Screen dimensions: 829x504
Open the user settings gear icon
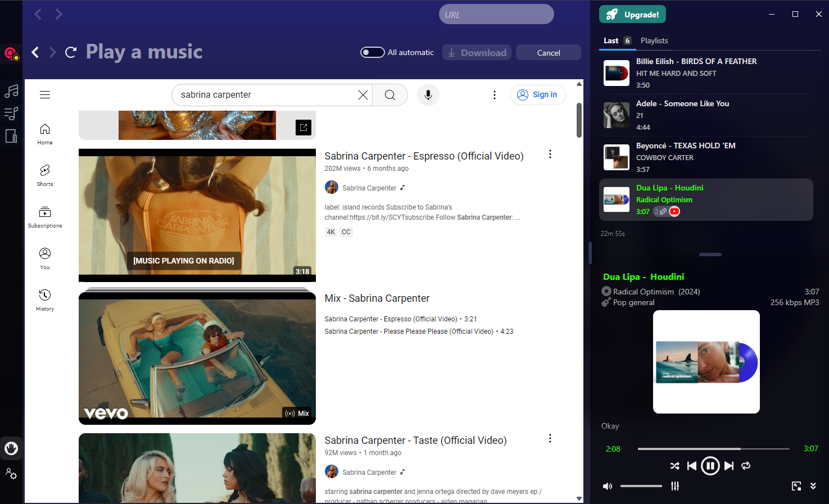11,474
